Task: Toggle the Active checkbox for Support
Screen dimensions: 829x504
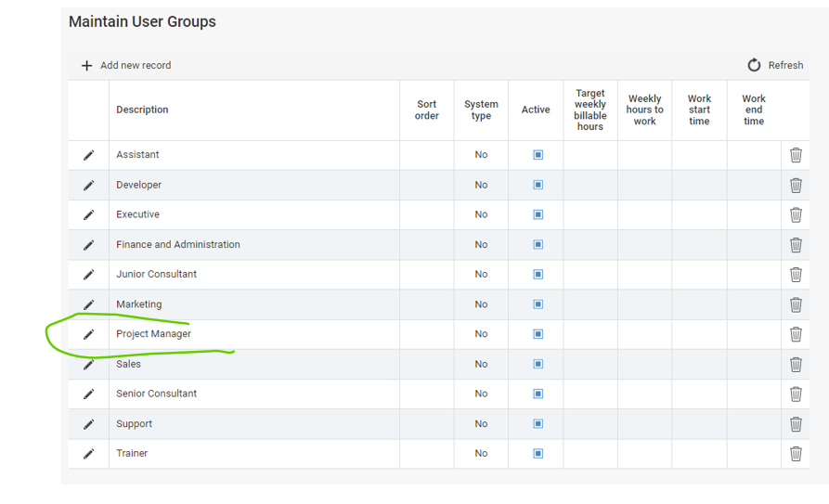Action: tap(538, 424)
